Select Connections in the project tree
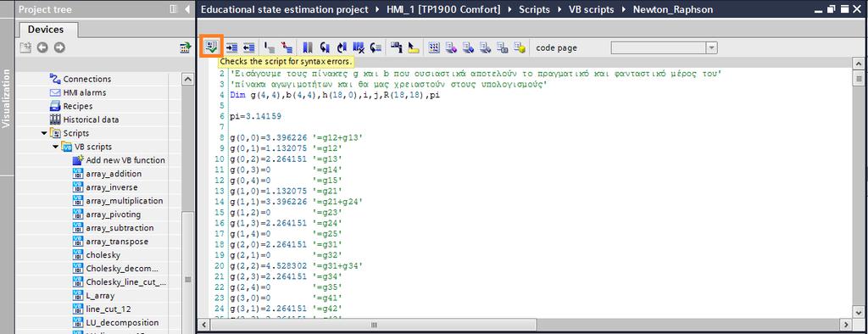This screenshot has height=334, width=868. (87, 79)
